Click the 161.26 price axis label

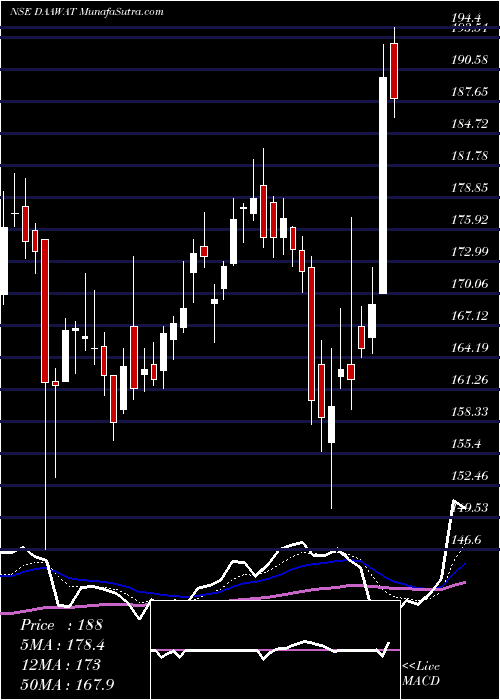point(469,380)
